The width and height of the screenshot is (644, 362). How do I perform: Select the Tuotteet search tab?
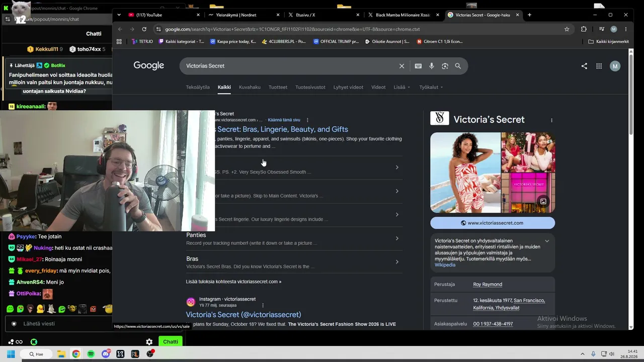coord(278,87)
